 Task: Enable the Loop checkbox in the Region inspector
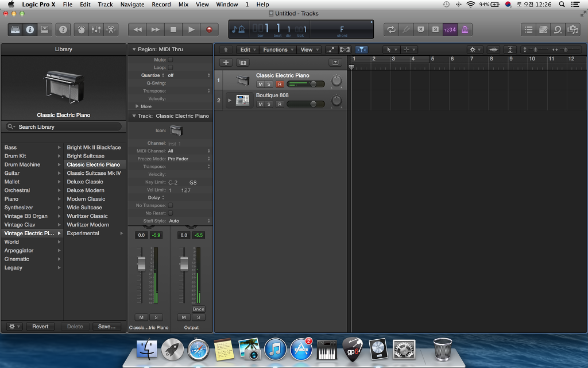pyautogui.click(x=171, y=67)
